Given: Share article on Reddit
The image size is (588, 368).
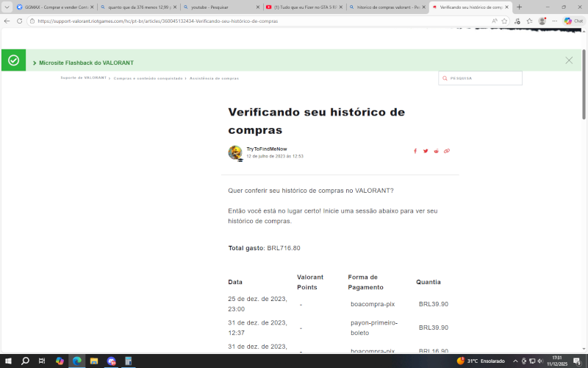Looking at the screenshot, I should coord(436,151).
